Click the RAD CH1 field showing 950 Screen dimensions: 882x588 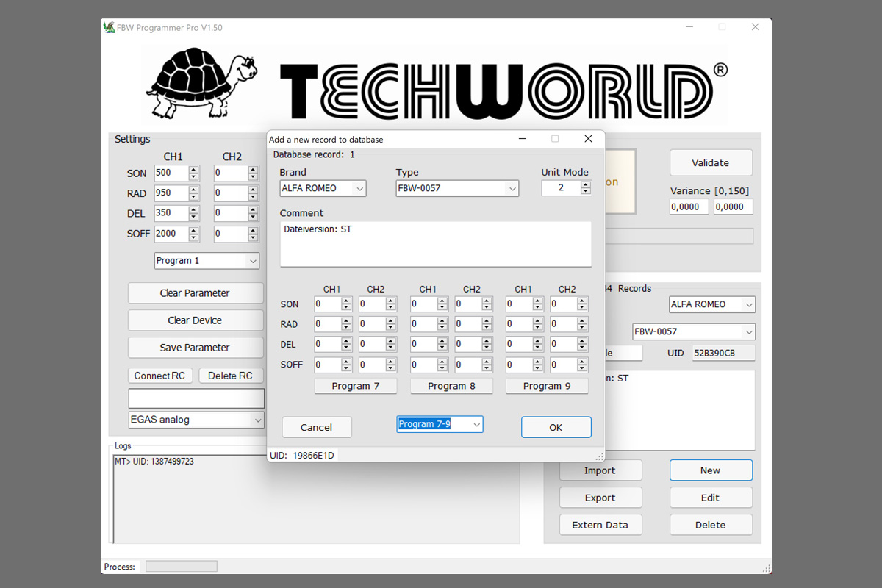point(171,193)
